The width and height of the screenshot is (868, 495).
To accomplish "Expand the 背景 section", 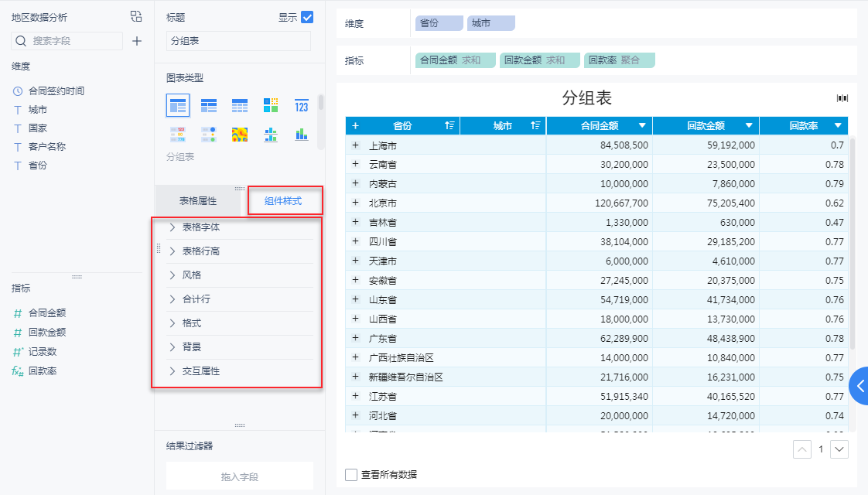I will (241, 347).
